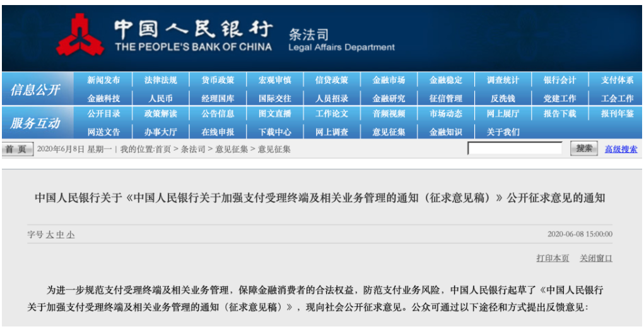Viewport: 644px width, 329px height.
Task: Click the date text 2020年6月8日 星期一
Action: coord(74,149)
